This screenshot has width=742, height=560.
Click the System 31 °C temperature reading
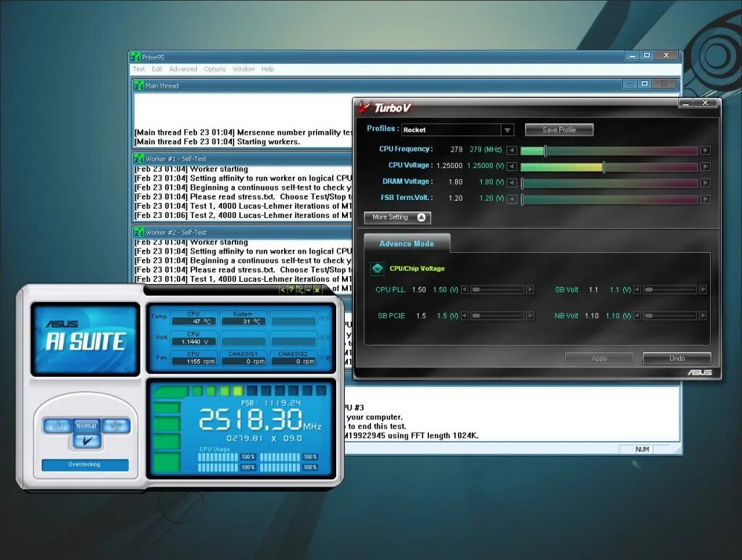coord(243,321)
